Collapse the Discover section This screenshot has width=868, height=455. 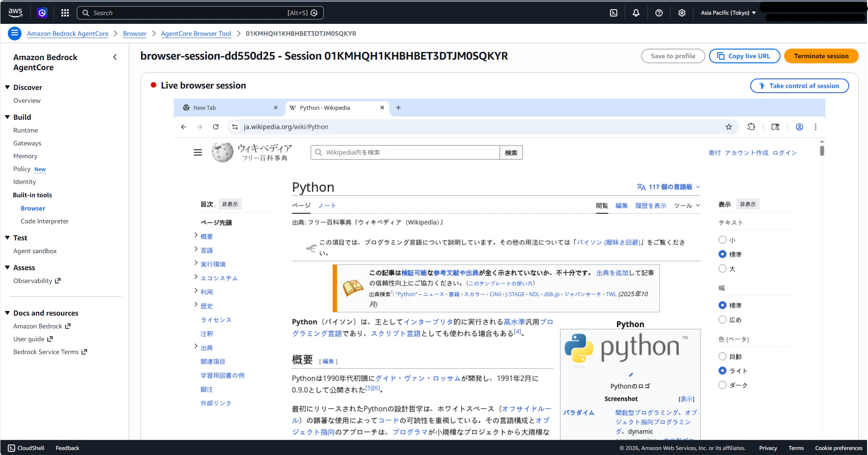point(7,87)
